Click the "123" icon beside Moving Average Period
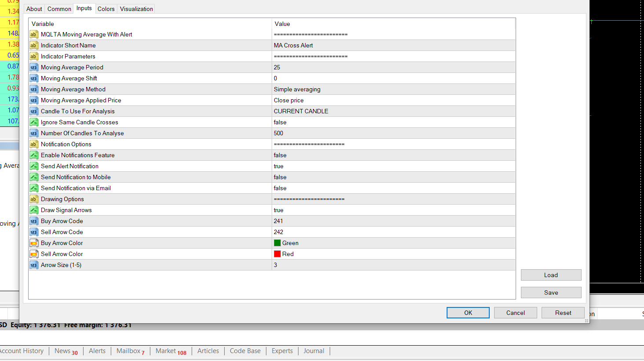The height and width of the screenshot is (361, 644). (x=34, y=67)
